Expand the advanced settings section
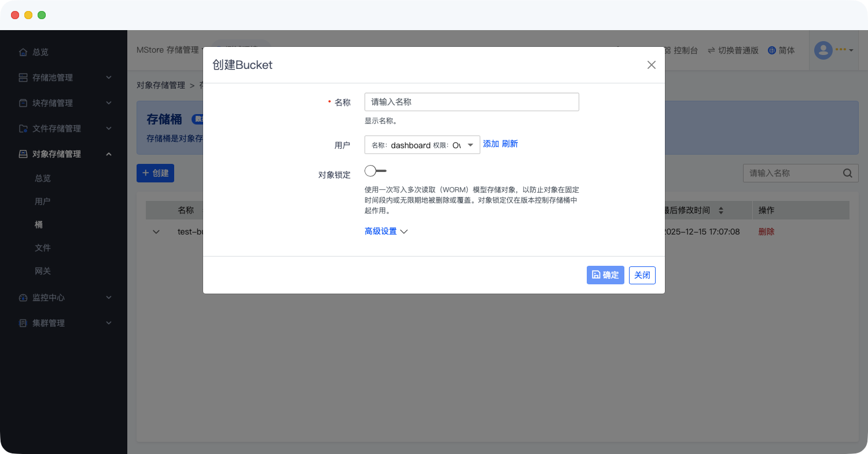The image size is (868, 454). pos(386,232)
